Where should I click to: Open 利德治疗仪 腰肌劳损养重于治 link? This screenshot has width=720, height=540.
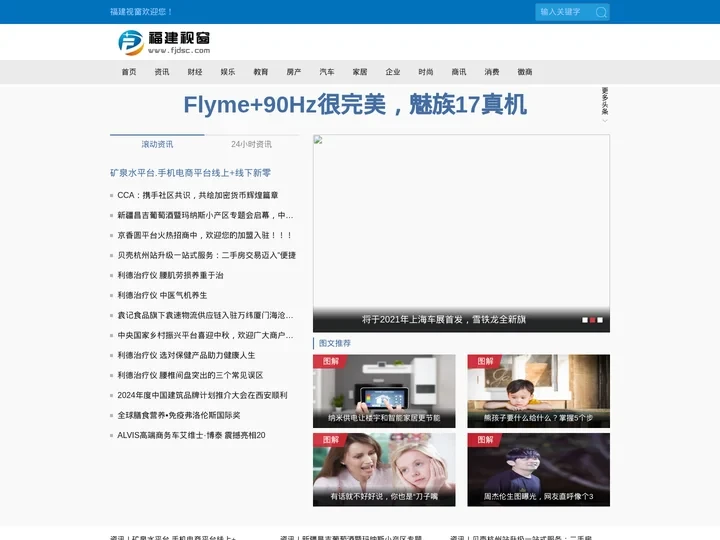[x=170, y=275]
